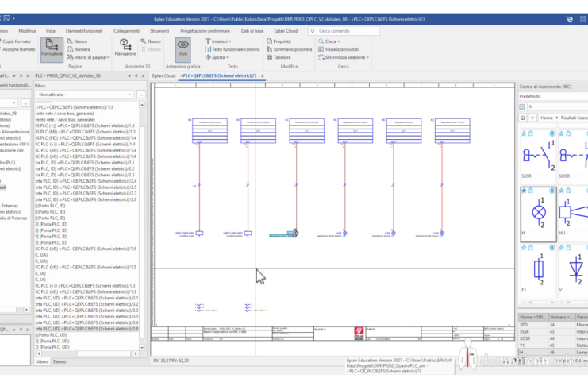The width and height of the screenshot is (588, 386).
Task: Select the PLC (PE) row ending /1.4
Action: (x=87, y=138)
